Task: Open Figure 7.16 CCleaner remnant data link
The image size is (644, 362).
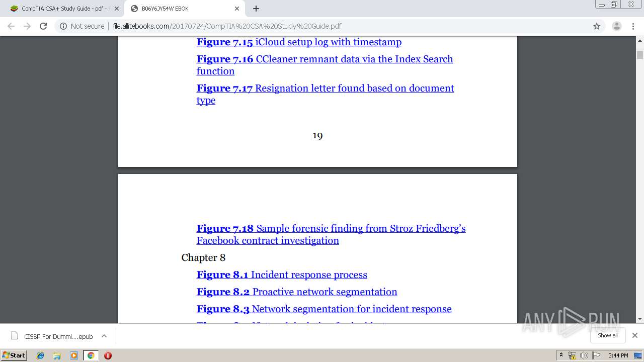Action: [x=325, y=65]
